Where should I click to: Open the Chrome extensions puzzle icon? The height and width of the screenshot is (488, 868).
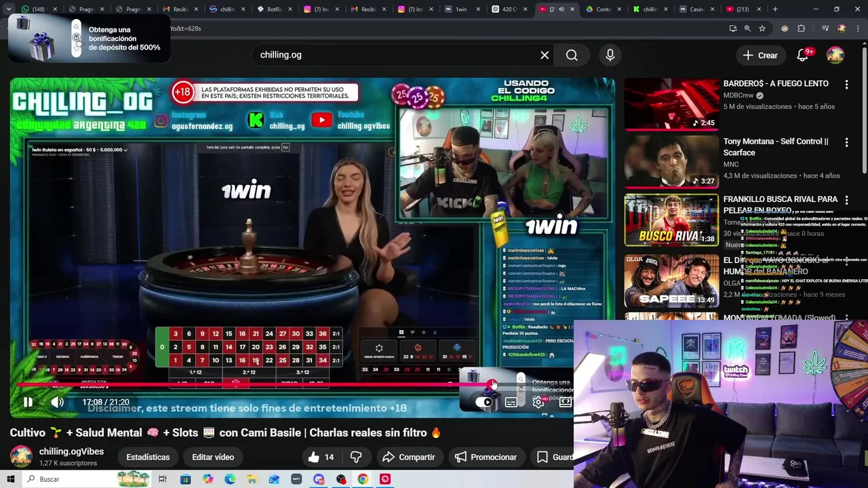pyautogui.click(x=802, y=28)
